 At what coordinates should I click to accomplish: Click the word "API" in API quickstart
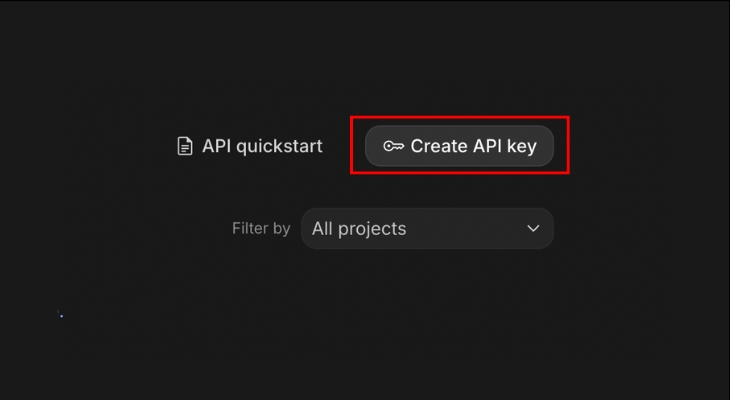click(x=217, y=146)
